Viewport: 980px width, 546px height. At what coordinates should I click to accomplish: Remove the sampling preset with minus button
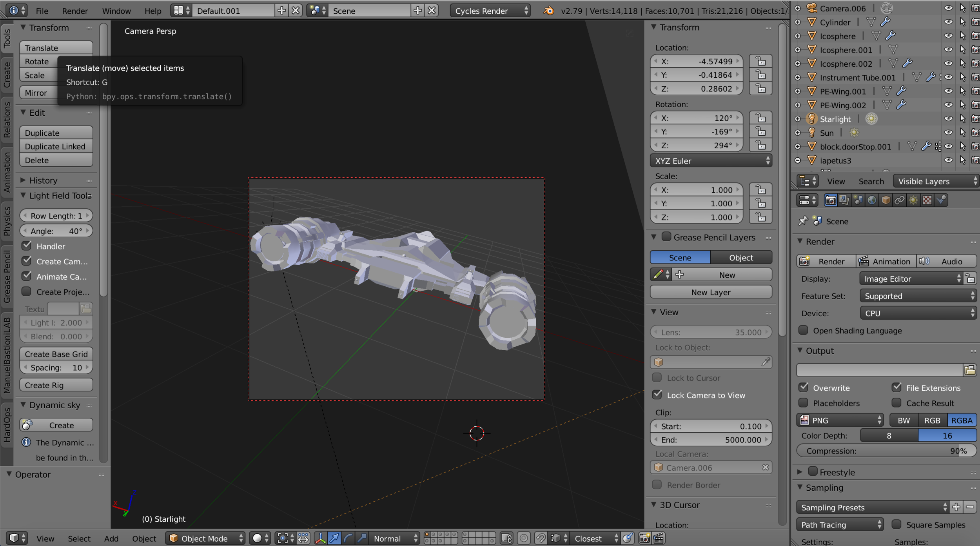tap(970, 507)
